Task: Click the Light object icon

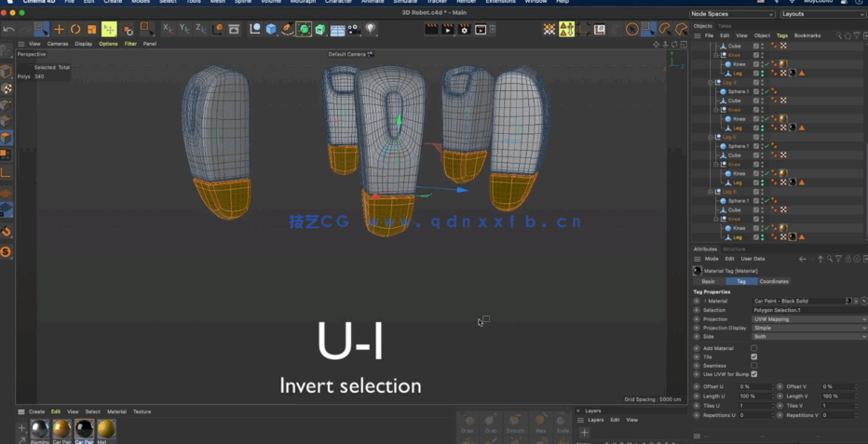Action: coord(371,30)
